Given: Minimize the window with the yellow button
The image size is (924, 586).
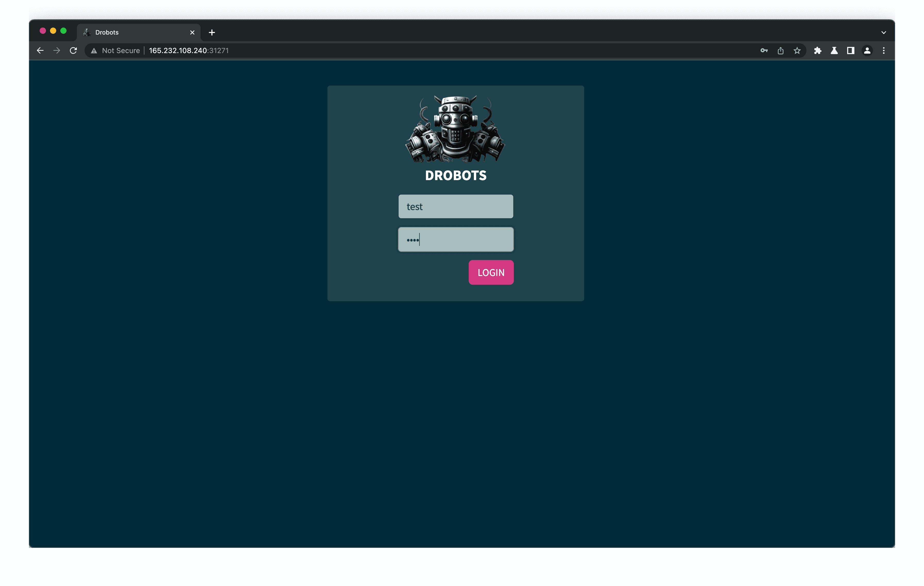Looking at the screenshot, I should click(x=53, y=31).
